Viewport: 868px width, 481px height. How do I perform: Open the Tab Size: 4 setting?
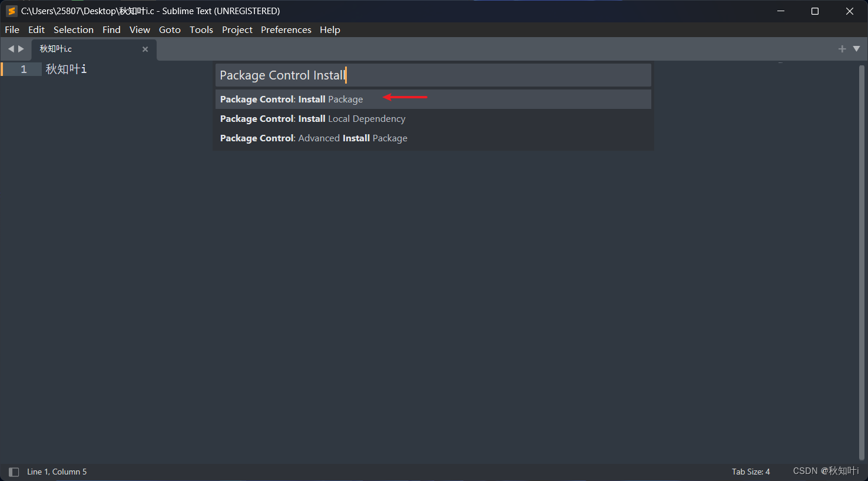[x=751, y=472]
